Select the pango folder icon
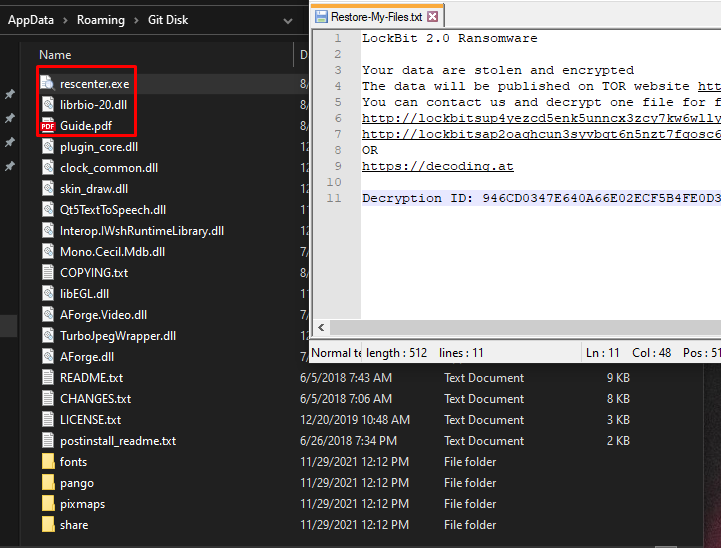 48,483
